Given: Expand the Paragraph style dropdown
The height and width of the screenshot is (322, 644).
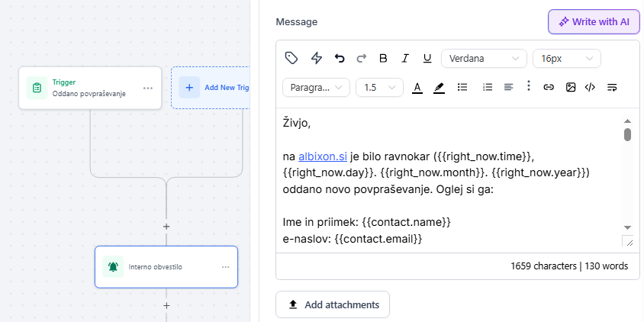Looking at the screenshot, I should pos(316,87).
